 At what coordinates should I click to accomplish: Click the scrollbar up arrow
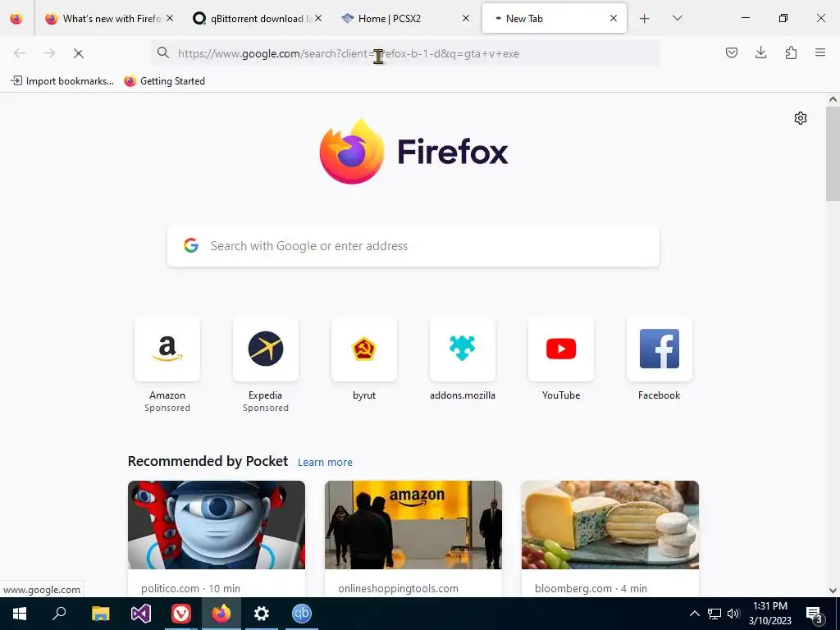[833, 99]
